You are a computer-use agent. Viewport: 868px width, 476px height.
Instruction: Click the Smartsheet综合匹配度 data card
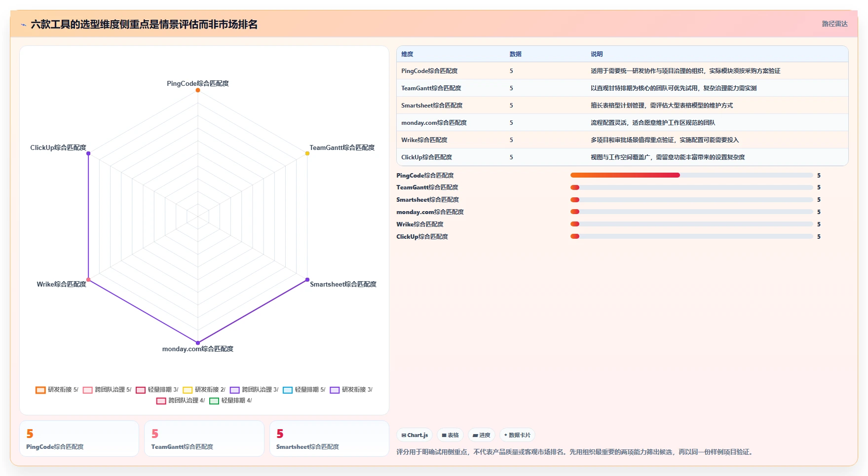click(x=329, y=439)
